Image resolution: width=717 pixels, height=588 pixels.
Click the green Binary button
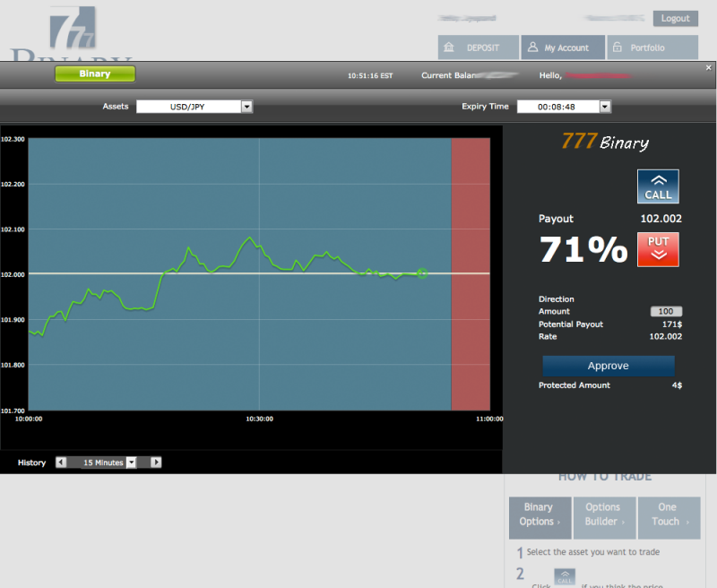coord(95,74)
